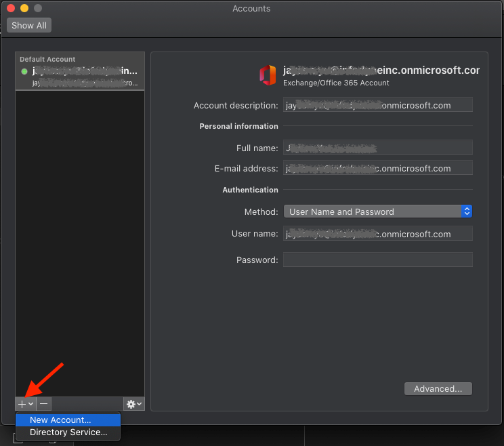Screen dimensions: 504x446
Task: Close the Accounts window with red button
Action: coord(11,8)
